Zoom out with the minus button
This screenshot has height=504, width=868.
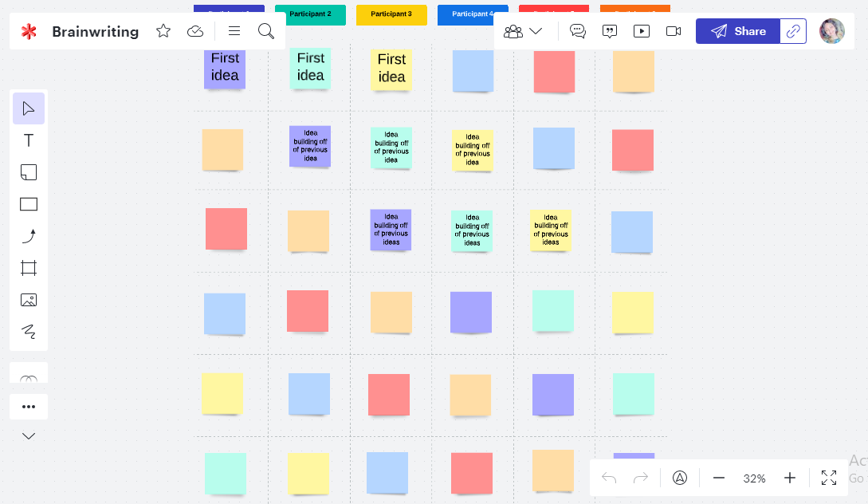(718, 478)
